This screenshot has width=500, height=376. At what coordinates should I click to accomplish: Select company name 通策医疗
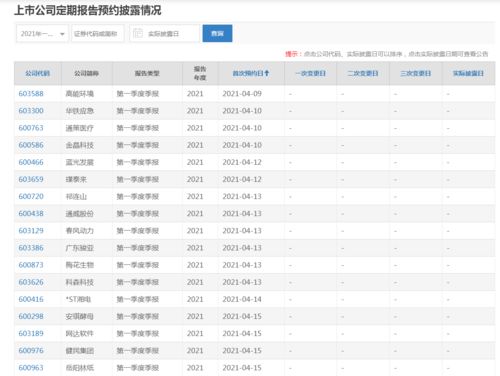pyautogui.click(x=79, y=128)
